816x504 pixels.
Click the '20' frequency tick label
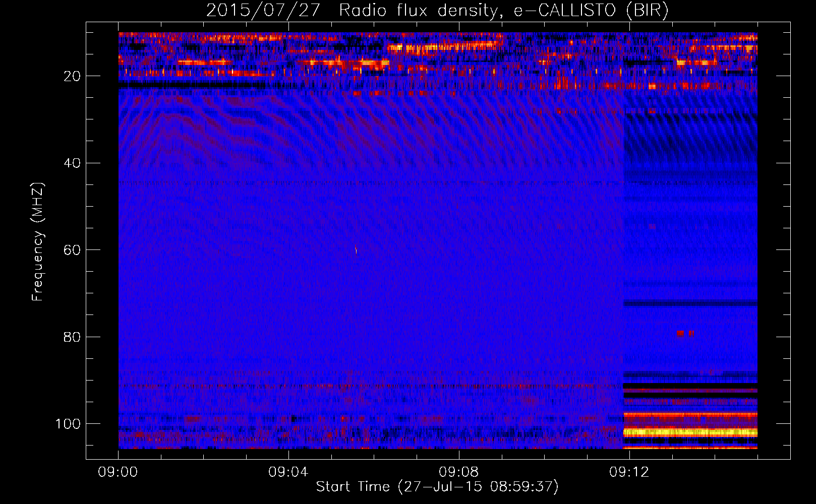[72, 76]
